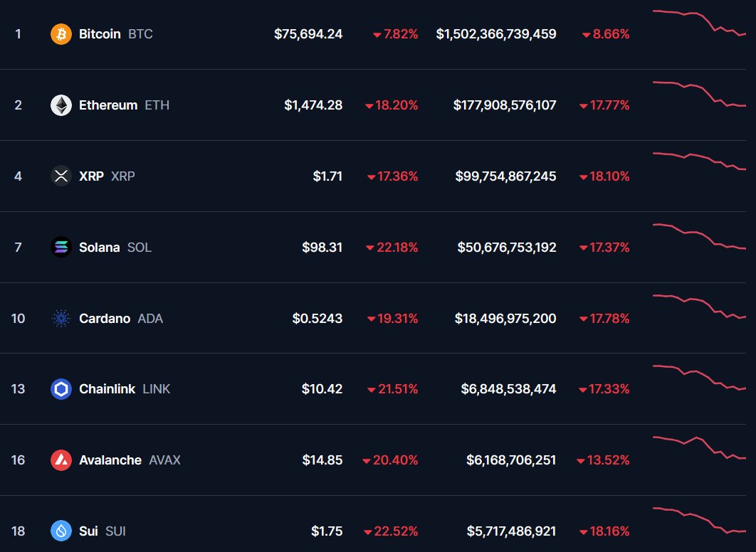View the Chainlink price trend sparkline
The width and height of the screenshot is (756, 552).
click(699, 378)
